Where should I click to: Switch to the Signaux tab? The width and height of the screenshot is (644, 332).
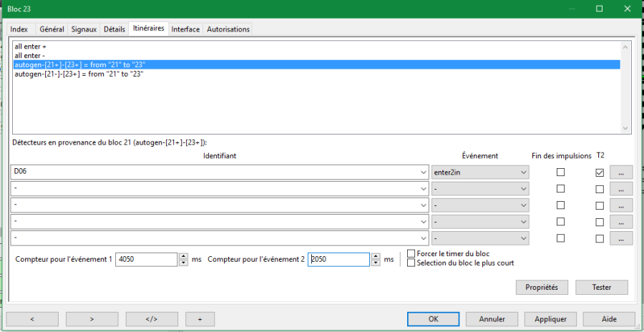[84, 29]
